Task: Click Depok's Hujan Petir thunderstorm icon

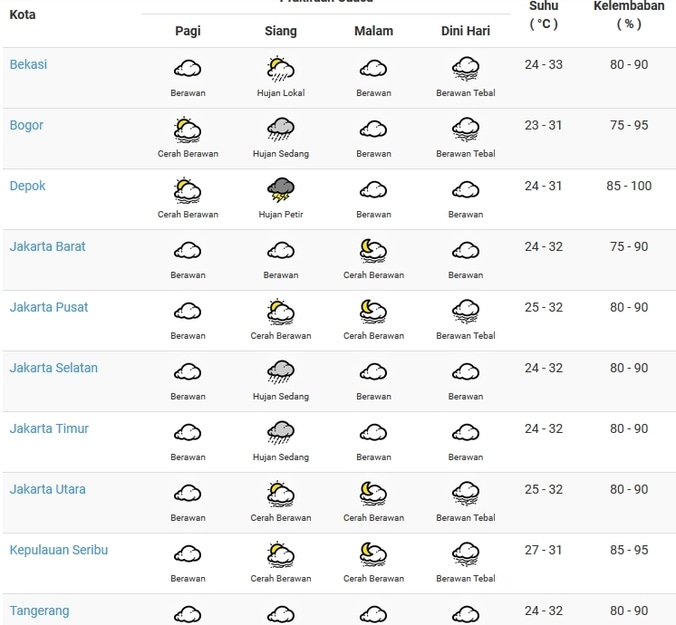Action: click(280, 190)
